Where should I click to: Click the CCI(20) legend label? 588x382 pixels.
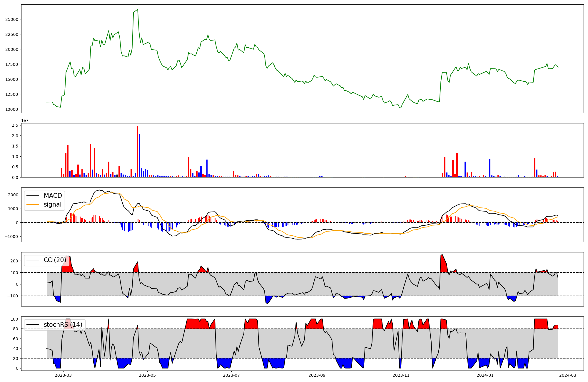tap(55, 260)
